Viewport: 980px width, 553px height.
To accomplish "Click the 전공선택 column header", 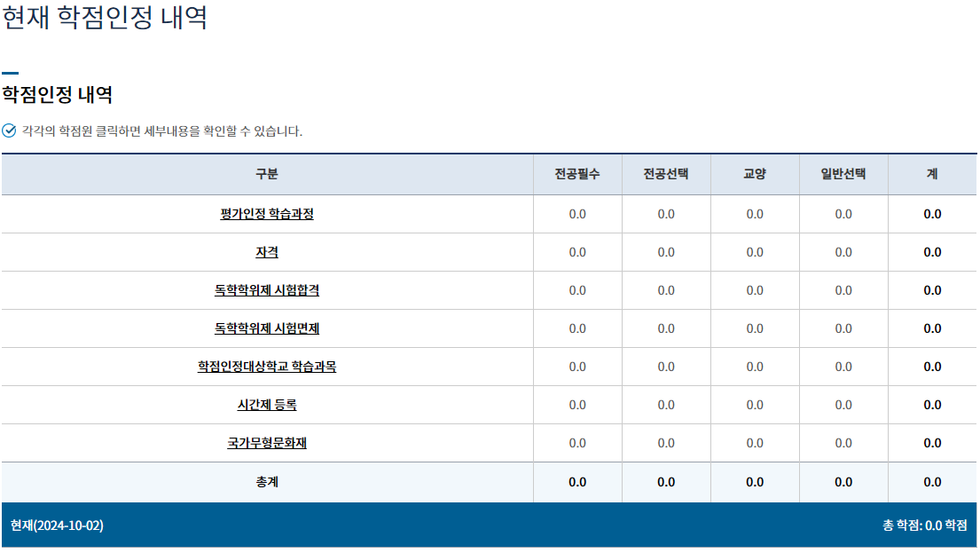I will [x=666, y=174].
